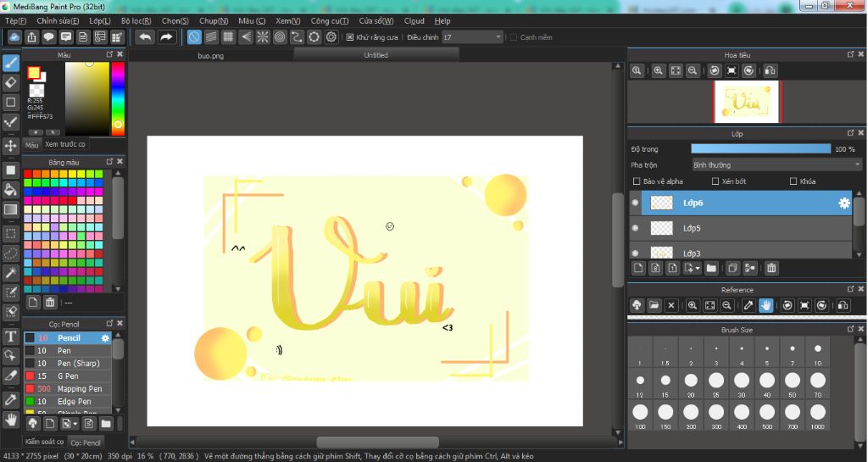This screenshot has width=868, height=462.
Task: Enable Bảo vệ alpha checkbox
Action: (636, 181)
